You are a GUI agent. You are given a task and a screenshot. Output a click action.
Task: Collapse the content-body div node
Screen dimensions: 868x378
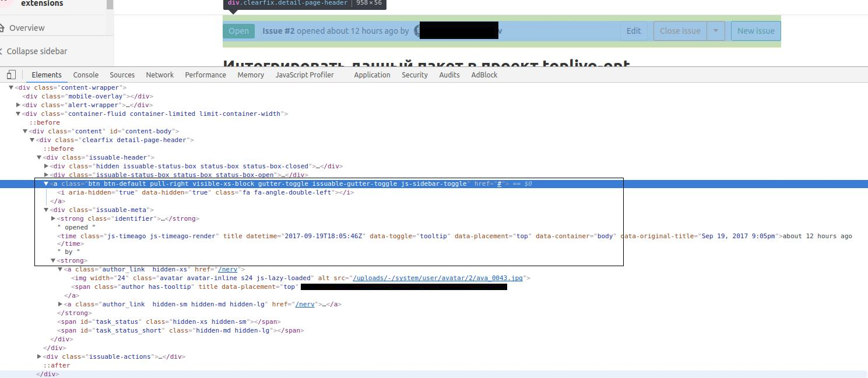(25, 131)
